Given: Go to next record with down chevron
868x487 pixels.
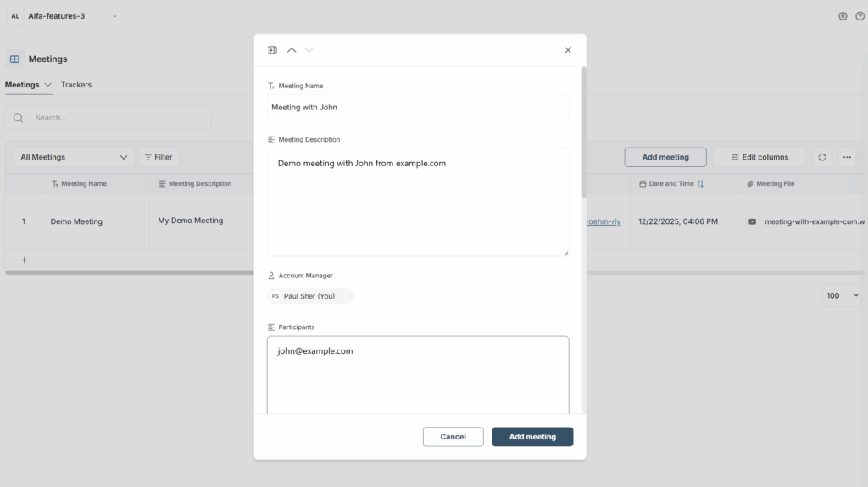Looking at the screenshot, I should pyautogui.click(x=309, y=50).
